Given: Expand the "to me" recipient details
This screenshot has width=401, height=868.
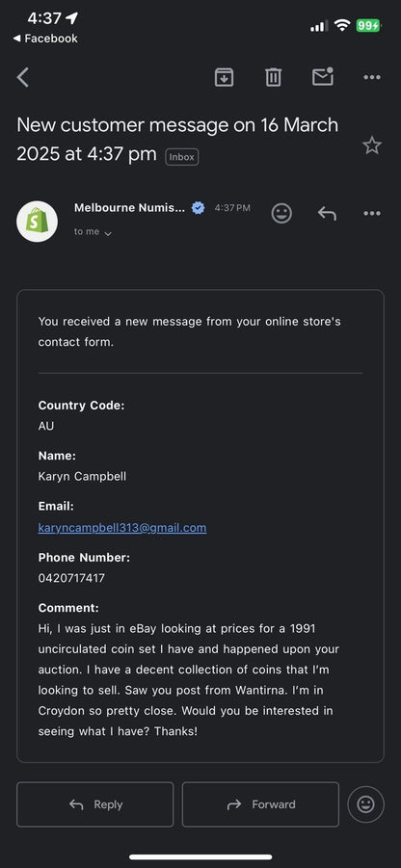Looking at the screenshot, I should click(94, 232).
